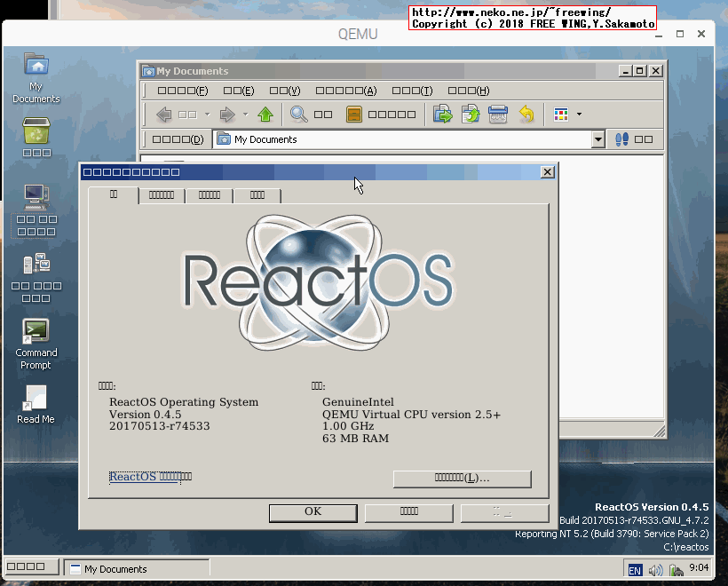The height and width of the screenshot is (586, 728).
Task: Click the '63 MB RAM' text
Action: coord(356,439)
